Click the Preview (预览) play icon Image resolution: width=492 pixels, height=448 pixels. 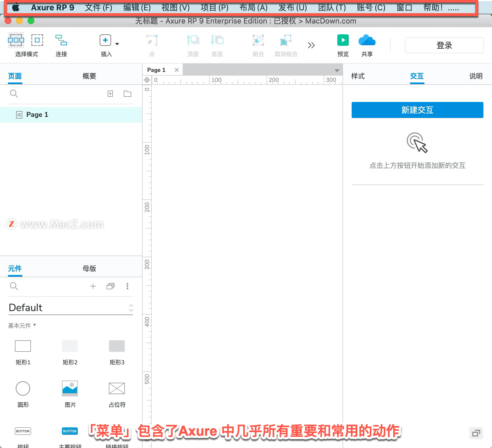click(343, 40)
